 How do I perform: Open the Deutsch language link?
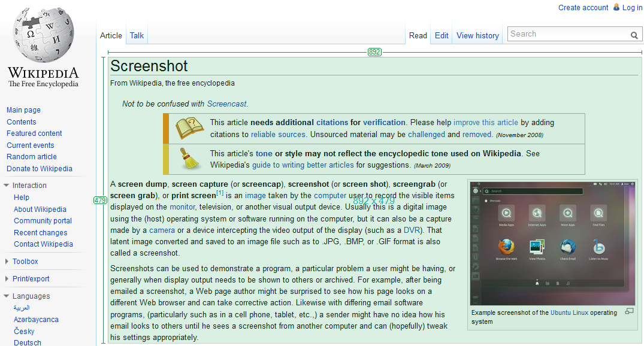28,342
